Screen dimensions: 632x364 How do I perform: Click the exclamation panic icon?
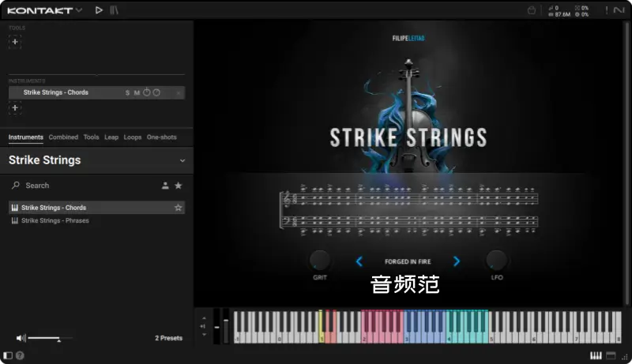[x=607, y=10]
